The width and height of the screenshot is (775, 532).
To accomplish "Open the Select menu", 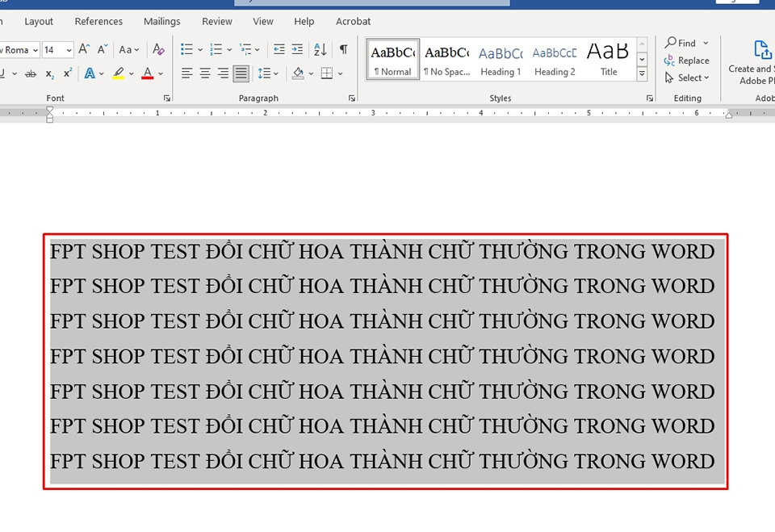I will 687,77.
